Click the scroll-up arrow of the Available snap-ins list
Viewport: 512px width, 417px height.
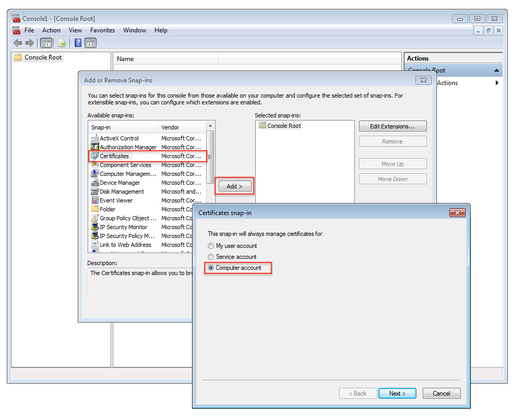210,126
